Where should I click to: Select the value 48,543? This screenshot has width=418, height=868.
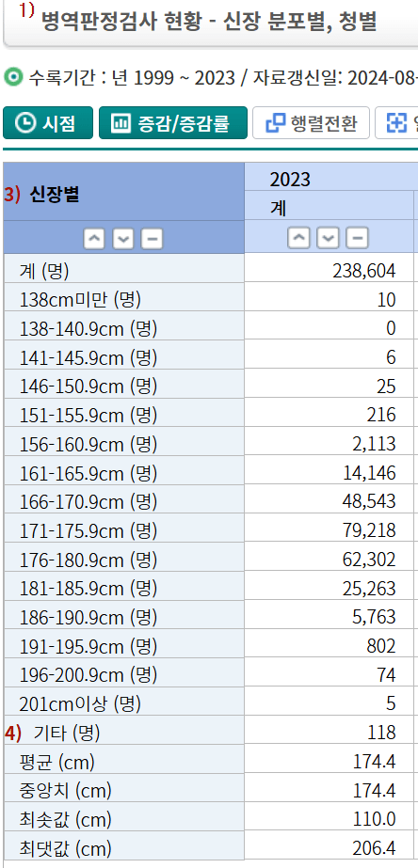coord(369,501)
